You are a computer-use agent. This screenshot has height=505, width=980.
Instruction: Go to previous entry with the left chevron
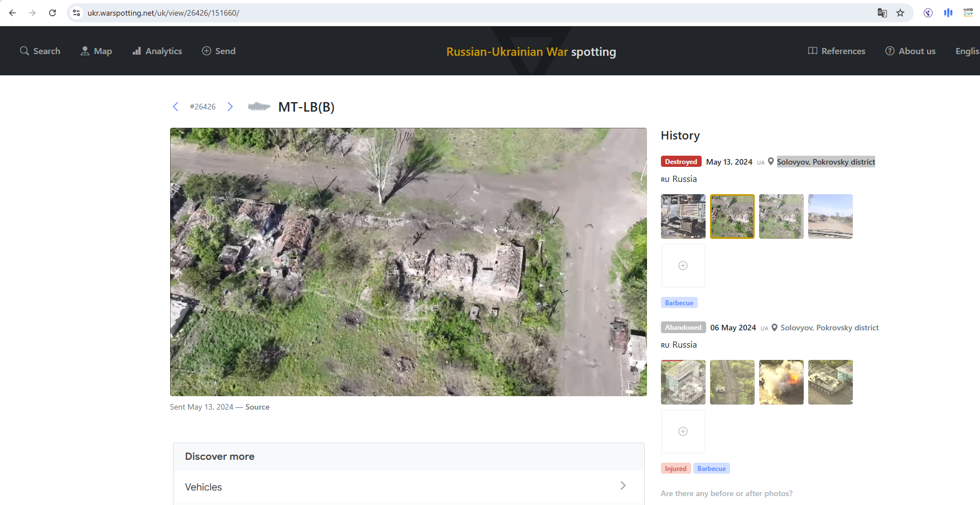pyautogui.click(x=176, y=107)
